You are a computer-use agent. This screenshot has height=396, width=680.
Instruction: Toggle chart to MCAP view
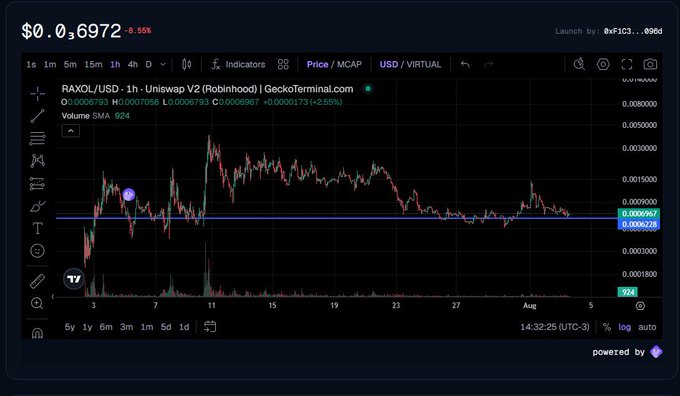tap(350, 65)
